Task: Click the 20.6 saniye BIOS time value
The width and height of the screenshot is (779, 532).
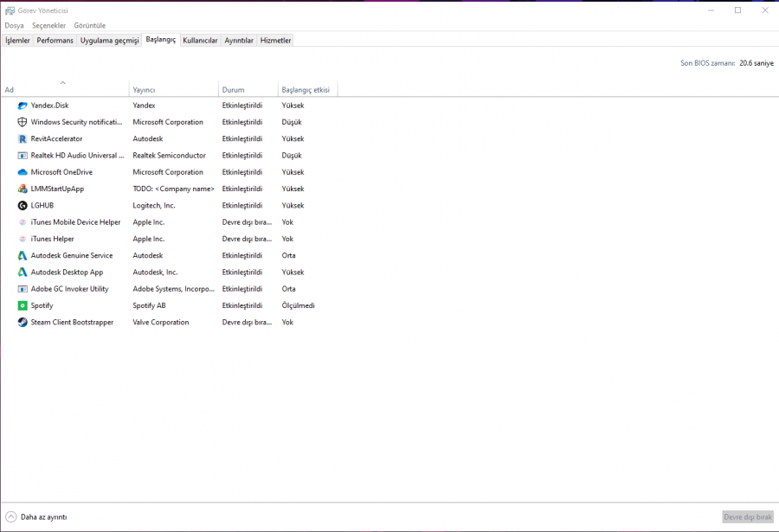Action: [756, 63]
